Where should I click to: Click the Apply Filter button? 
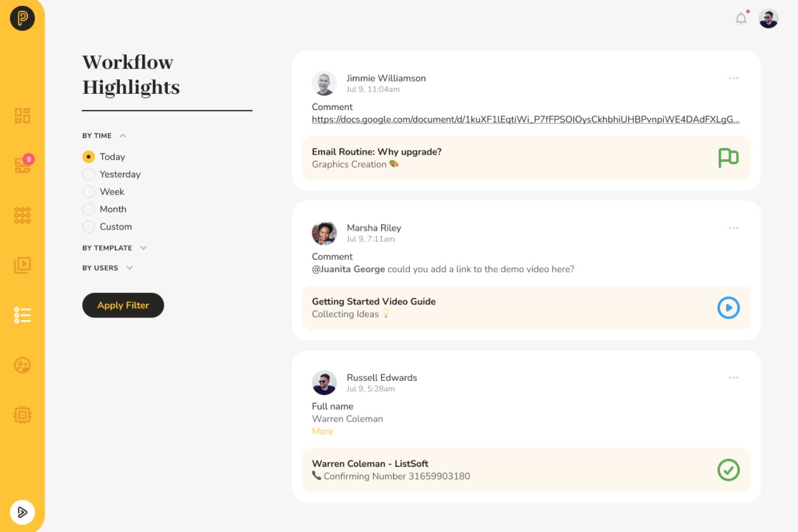pyautogui.click(x=123, y=305)
